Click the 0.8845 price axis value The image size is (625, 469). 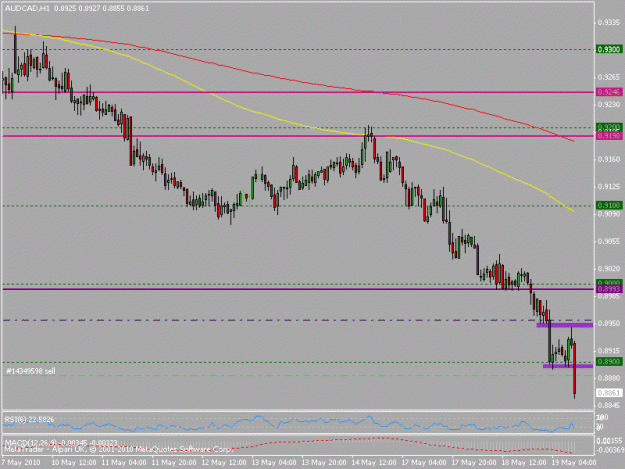pos(609,405)
